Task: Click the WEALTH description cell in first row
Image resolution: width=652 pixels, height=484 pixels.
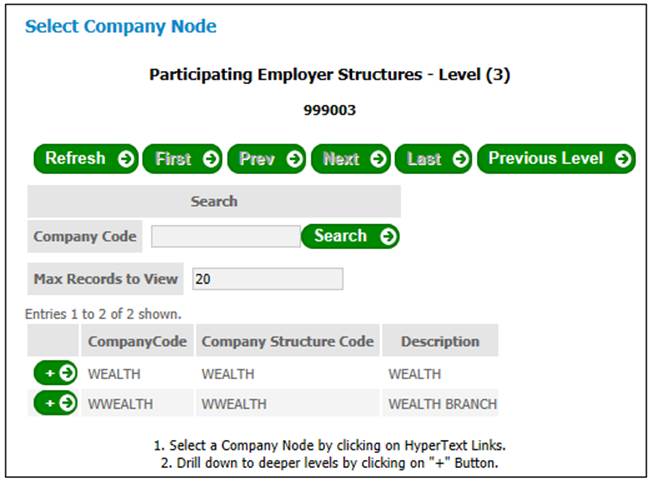Action: pos(414,374)
